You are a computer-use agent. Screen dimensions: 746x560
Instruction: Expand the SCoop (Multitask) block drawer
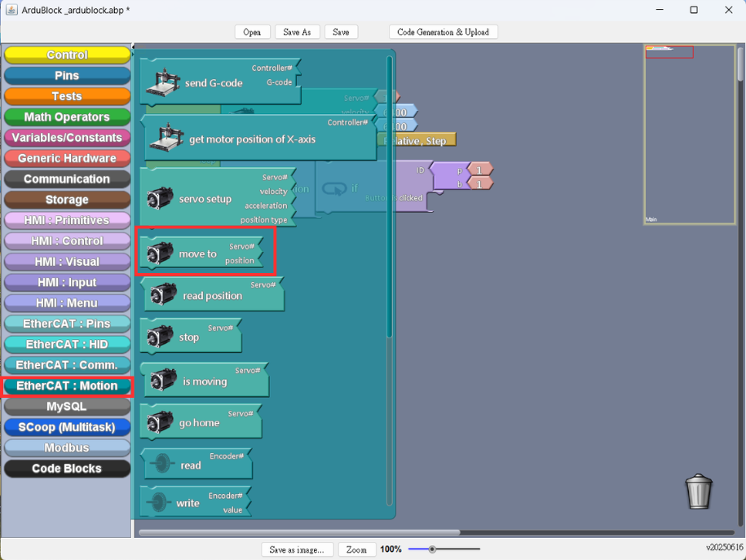click(67, 427)
